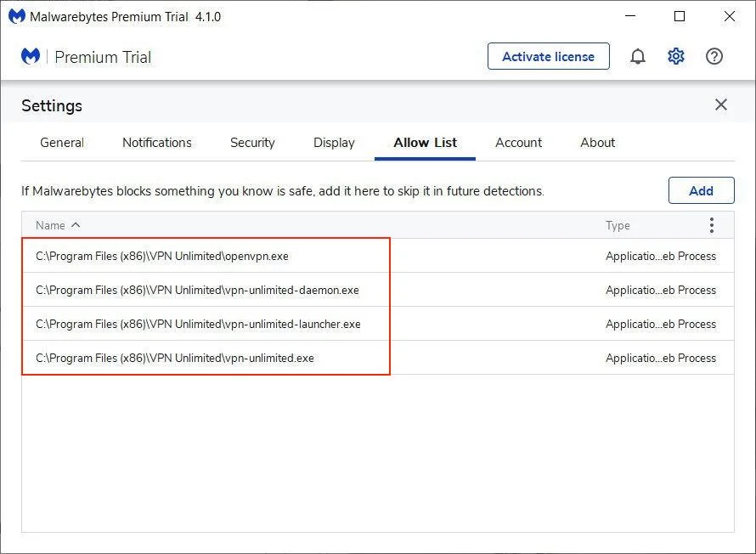
Task: Click the help question mark icon
Action: (714, 57)
